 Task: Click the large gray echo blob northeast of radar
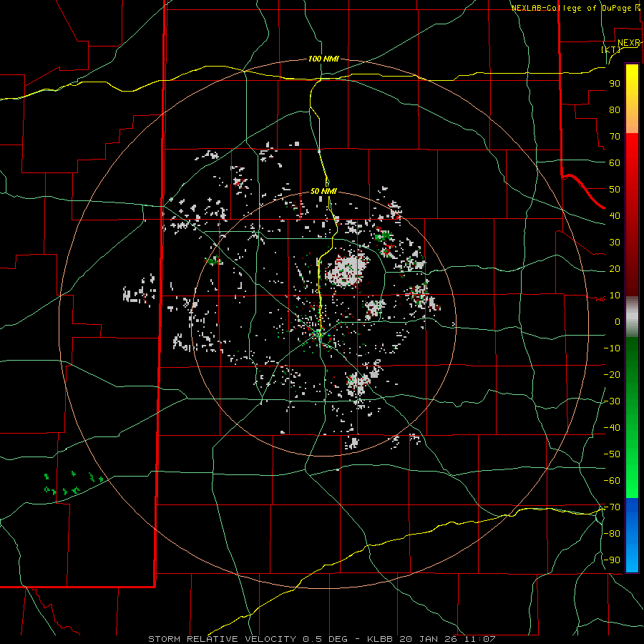[348, 270]
